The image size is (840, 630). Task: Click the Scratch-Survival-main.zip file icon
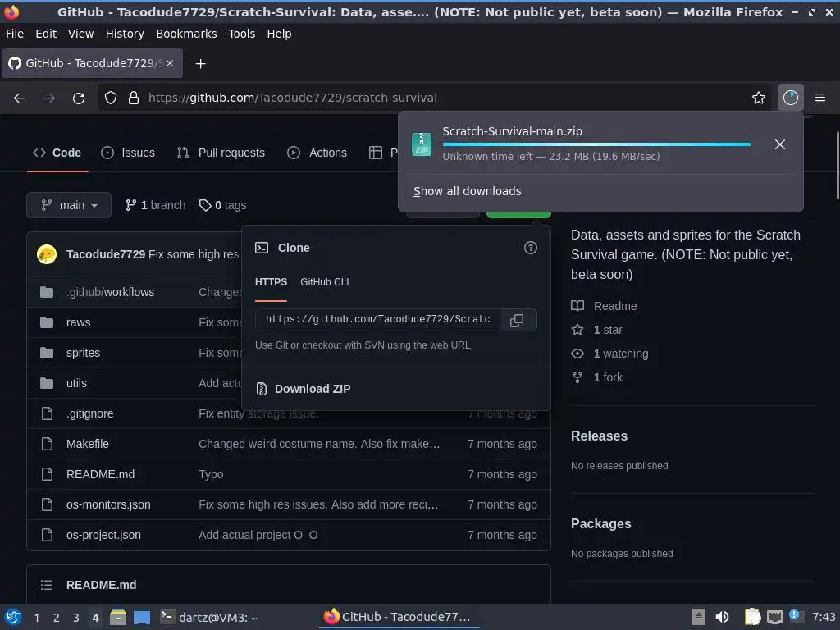[x=422, y=144]
